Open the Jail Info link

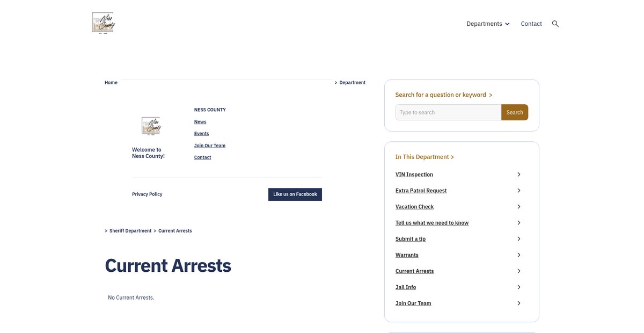406,287
